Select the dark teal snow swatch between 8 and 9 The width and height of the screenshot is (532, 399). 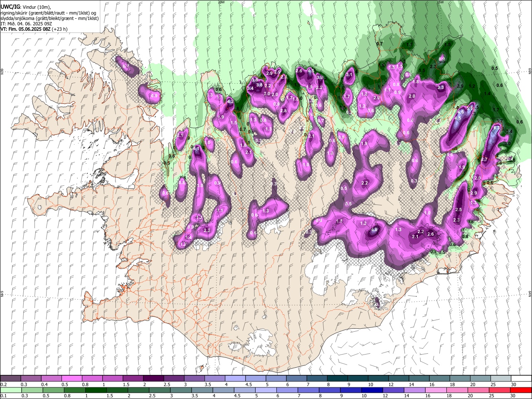(x=337, y=378)
